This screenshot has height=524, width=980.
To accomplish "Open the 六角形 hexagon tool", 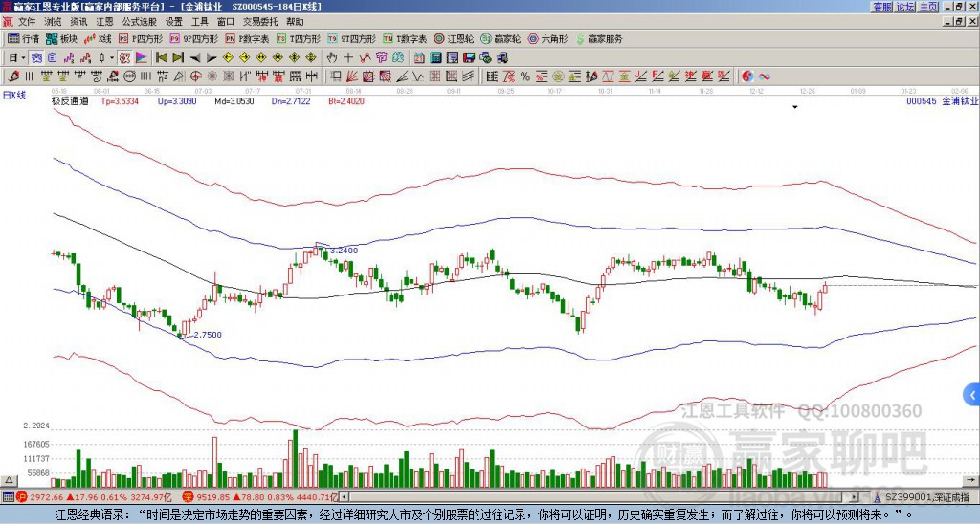I will (547, 38).
